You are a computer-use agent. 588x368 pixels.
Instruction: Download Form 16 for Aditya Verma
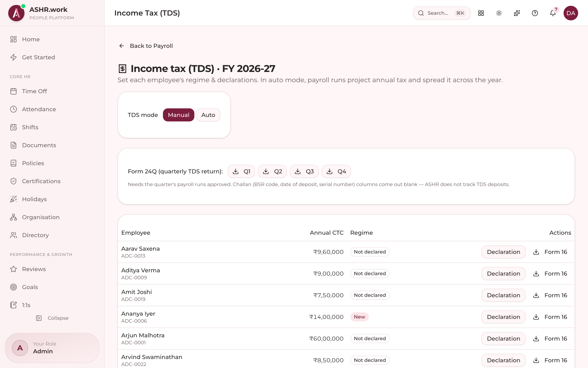(550, 274)
